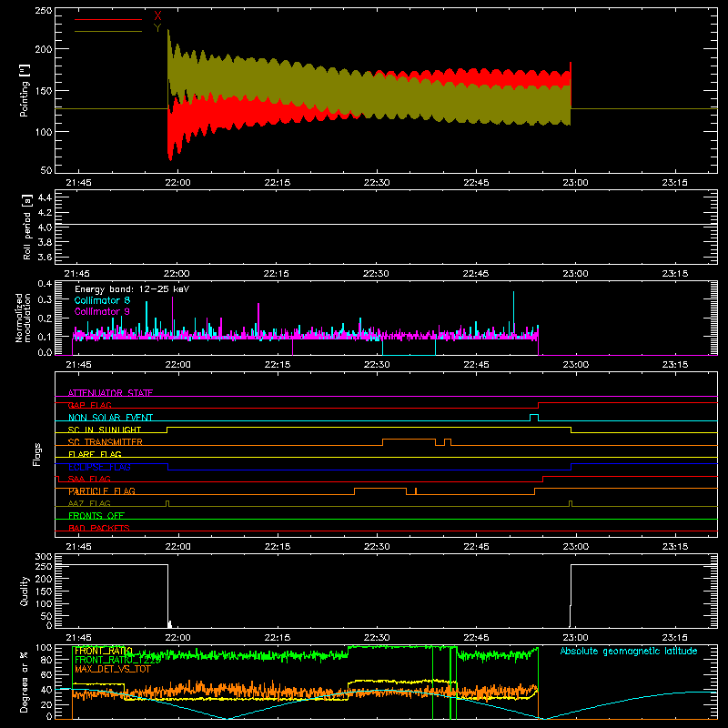Click the 80 tick on Degrees axis

tap(46, 660)
